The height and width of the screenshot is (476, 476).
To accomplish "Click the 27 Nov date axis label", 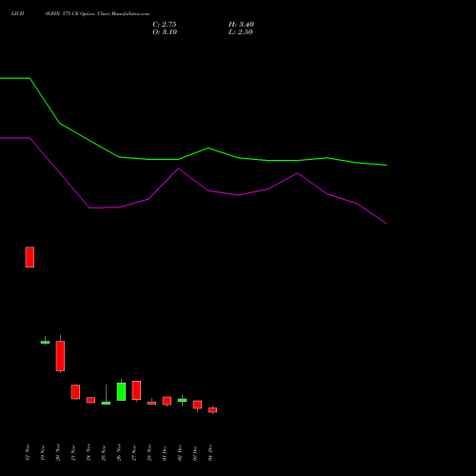I will point(134,453).
